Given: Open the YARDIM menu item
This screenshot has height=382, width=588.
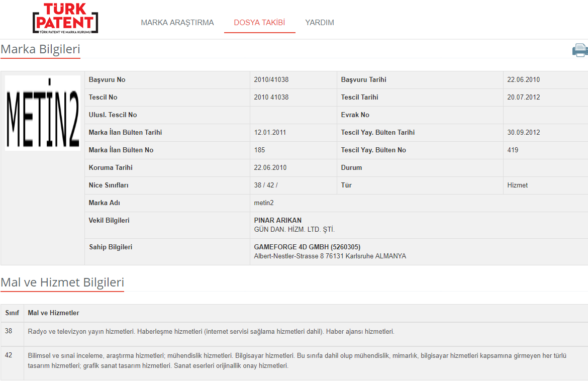Looking at the screenshot, I should point(320,23).
